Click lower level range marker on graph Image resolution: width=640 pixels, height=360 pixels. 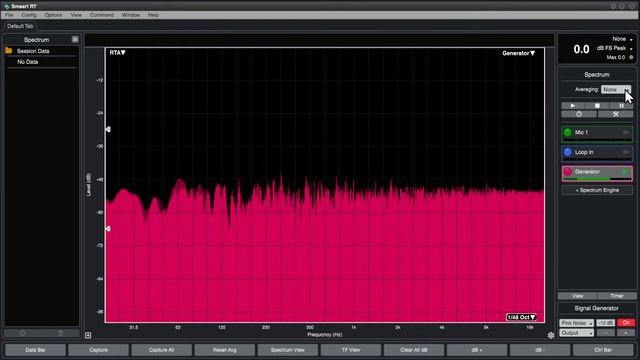point(108,229)
